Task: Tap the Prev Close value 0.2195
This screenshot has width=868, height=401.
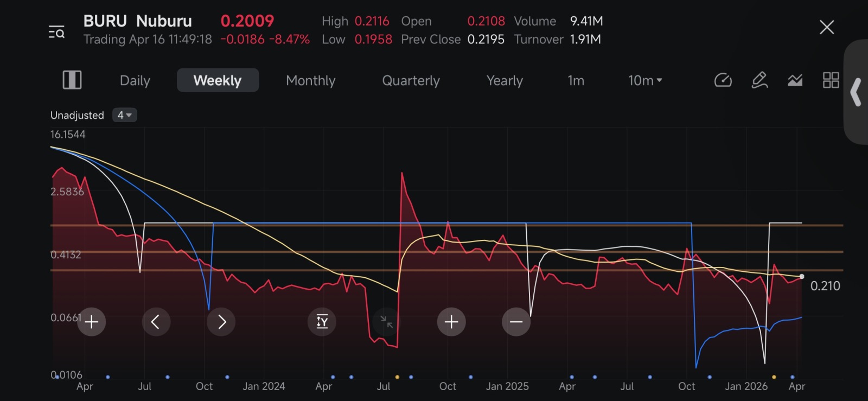Action: [486, 39]
